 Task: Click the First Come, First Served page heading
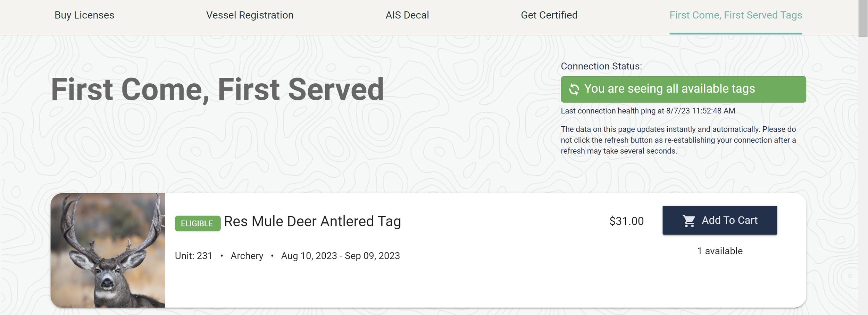(217, 90)
